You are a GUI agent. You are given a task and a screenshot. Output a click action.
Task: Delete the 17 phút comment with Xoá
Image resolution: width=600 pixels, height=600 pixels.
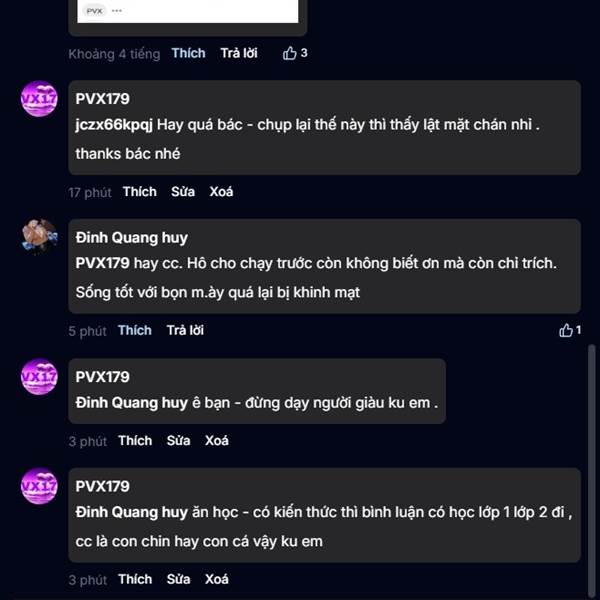click(221, 192)
